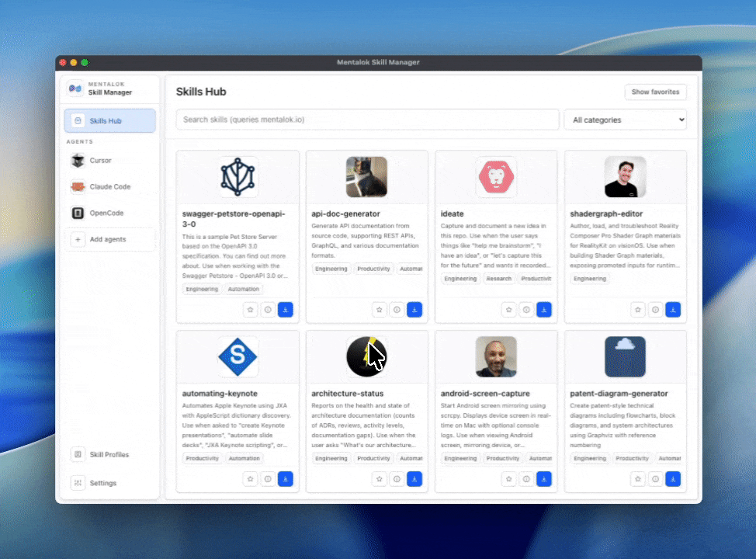Install android-screen-capture skill
Image resolution: width=756 pixels, height=559 pixels.
[x=544, y=479]
